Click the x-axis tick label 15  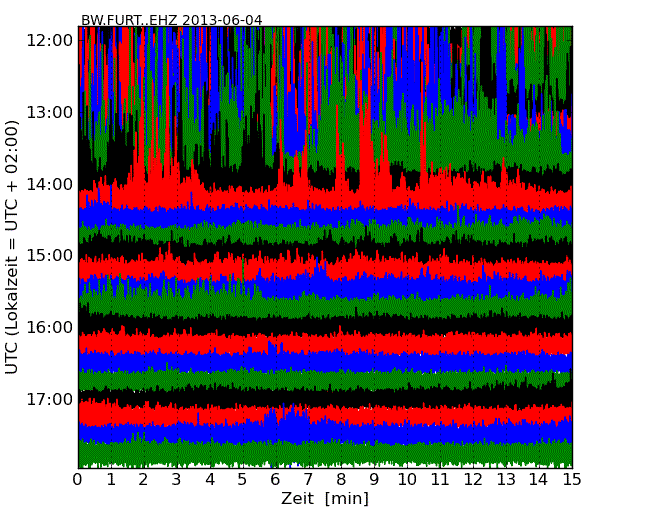[x=572, y=480]
